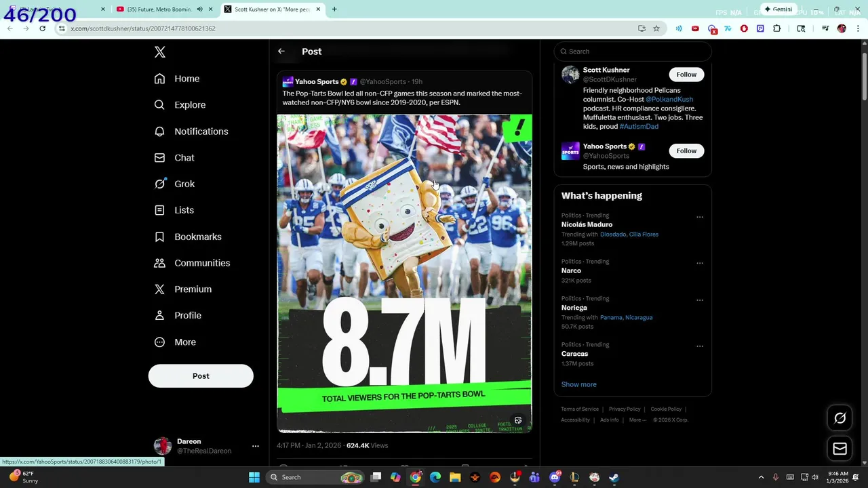This screenshot has height=488, width=868.
Task: Open the Pop-Tarts Bowl 8.7M image
Action: coord(404,273)
